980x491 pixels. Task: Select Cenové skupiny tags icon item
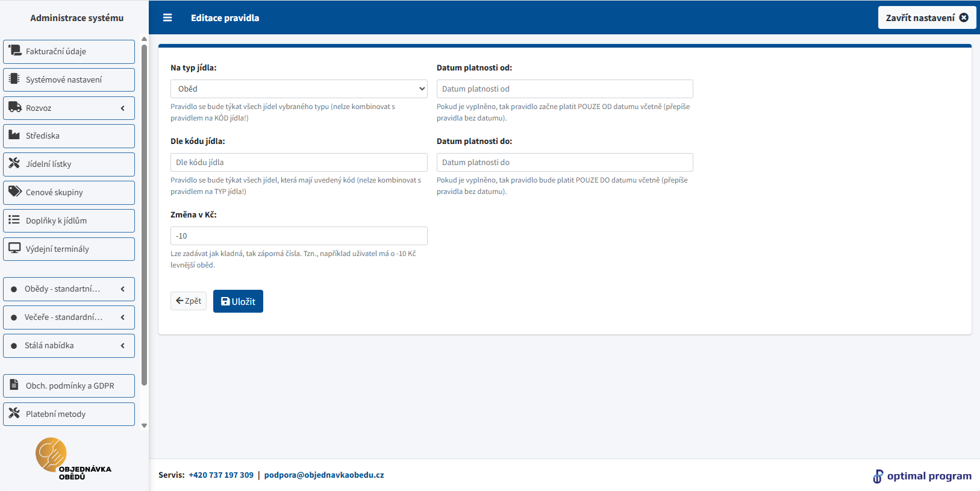pos(69,193)
